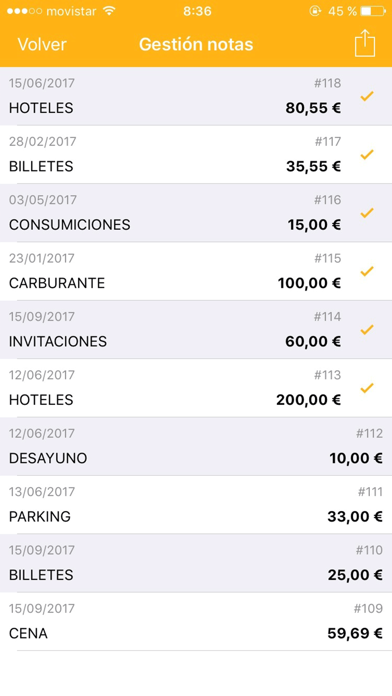Unmark the INVITACIONES #114 checkmark
The image size is (392, 696).
[367, 330]
